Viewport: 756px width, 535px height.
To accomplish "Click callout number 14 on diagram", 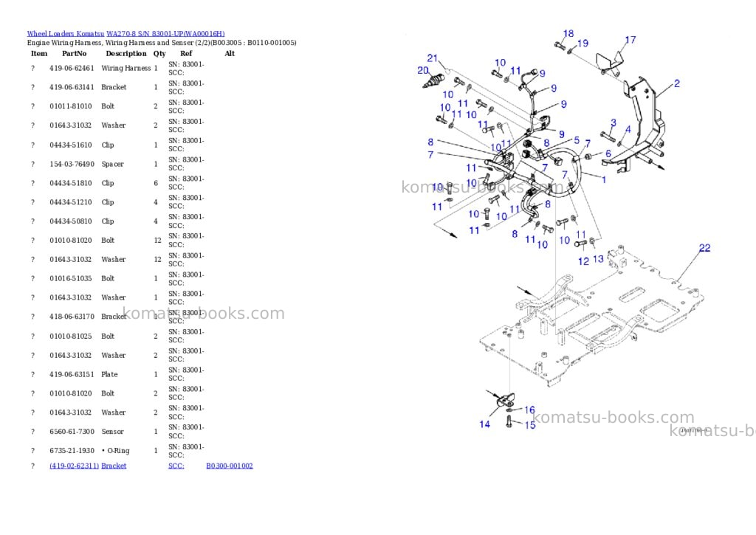I will 484,424.
